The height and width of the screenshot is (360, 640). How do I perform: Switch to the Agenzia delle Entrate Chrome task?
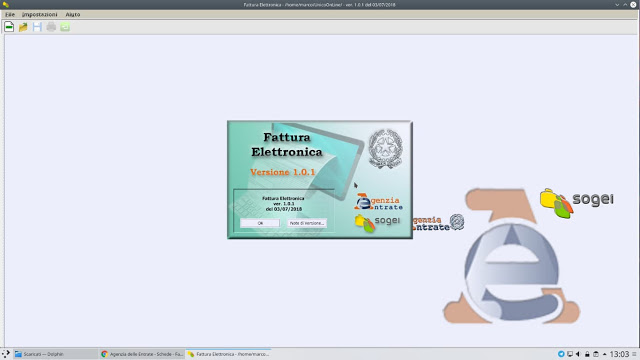click(x=142, y=354)
